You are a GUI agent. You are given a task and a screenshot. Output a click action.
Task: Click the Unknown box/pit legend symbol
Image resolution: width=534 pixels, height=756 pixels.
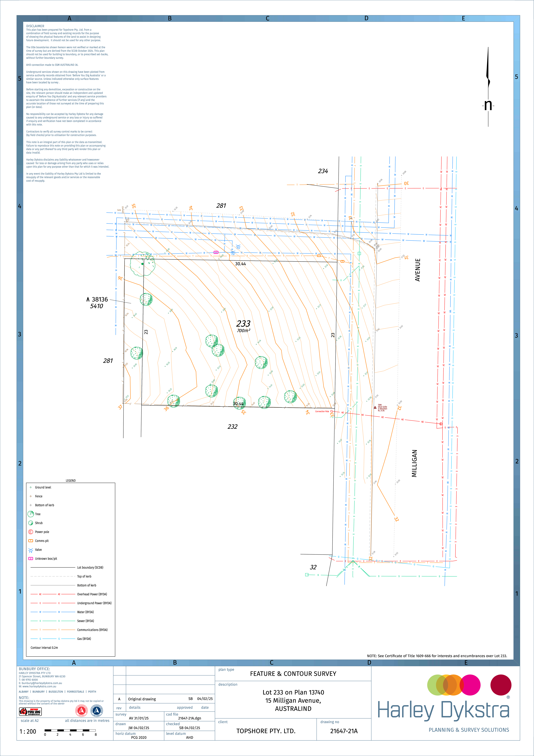click(31, 558)
